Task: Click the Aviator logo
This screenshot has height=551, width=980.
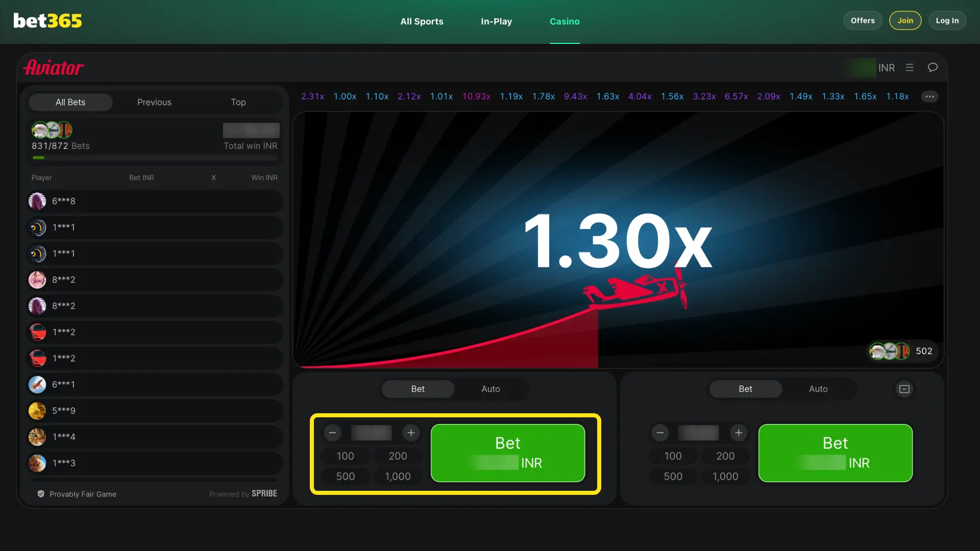Action: [53, 67]
